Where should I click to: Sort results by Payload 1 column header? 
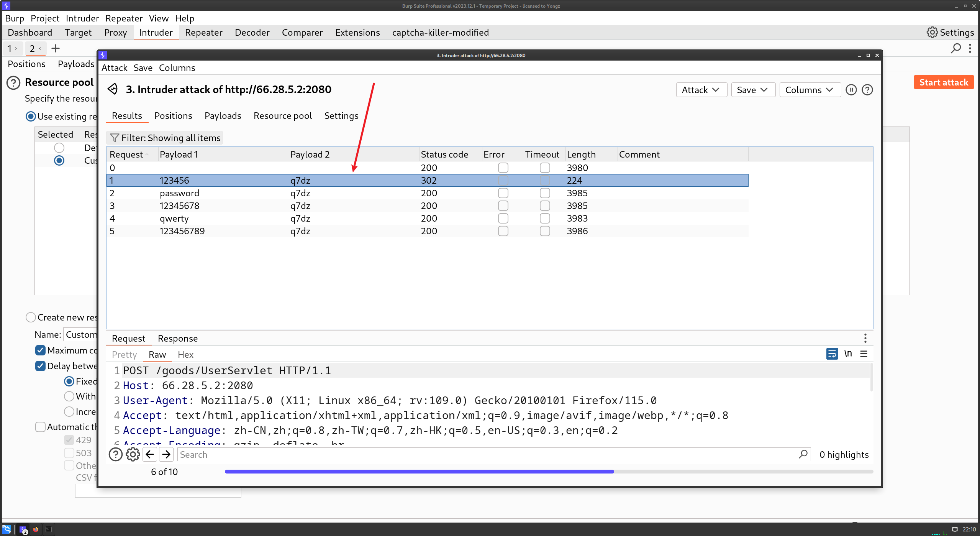pos(223,154)
